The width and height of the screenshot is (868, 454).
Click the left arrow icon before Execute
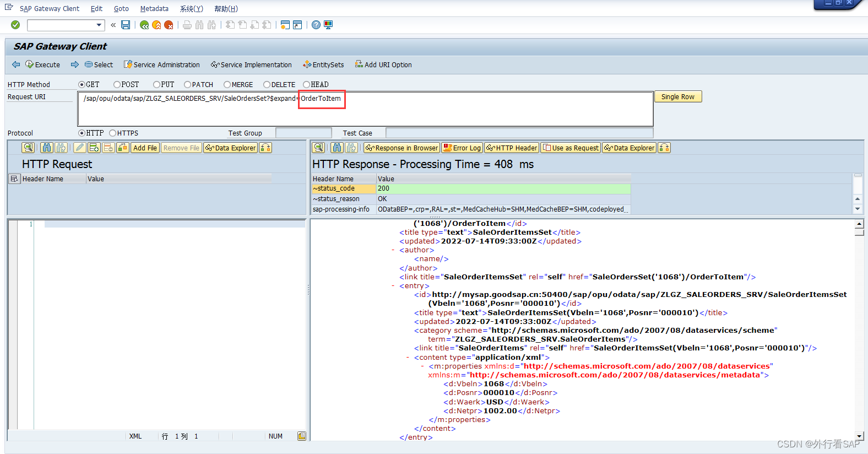pos(16,64)
